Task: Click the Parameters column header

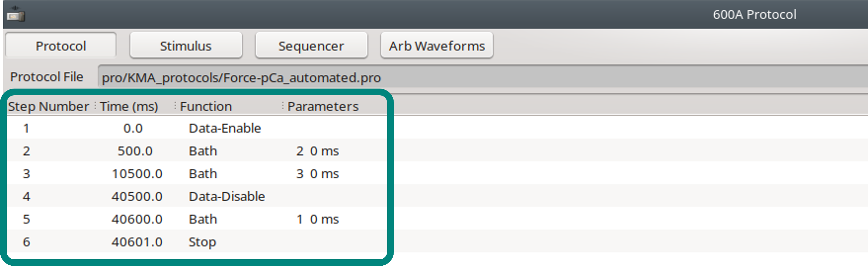Action: click(x=323, y=106)
